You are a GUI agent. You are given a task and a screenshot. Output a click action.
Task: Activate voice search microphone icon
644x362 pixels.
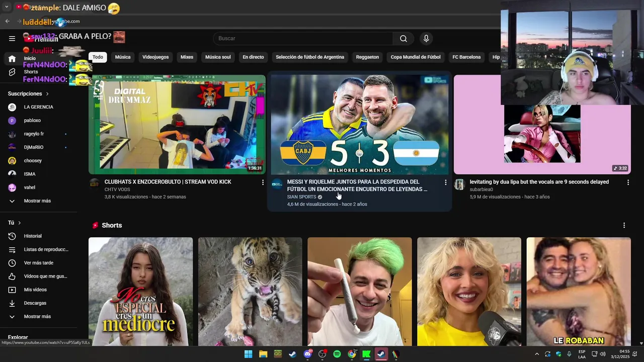click(x=426, y=39)
